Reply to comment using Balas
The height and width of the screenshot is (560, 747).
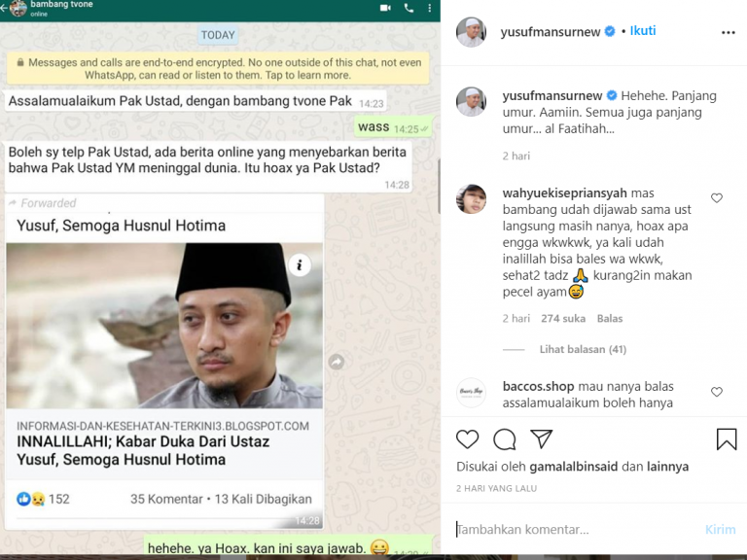609,319
